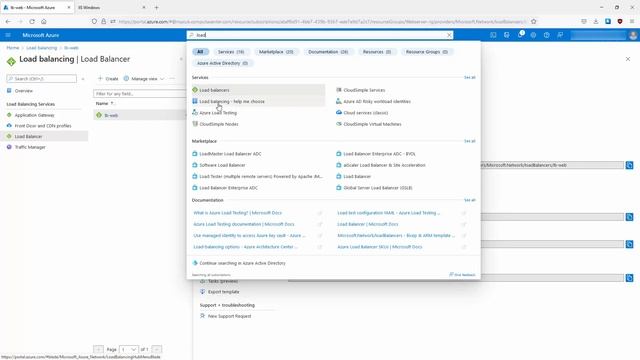640x360 pixels.
Task: Open Directories and subscriptions filter icon
Action: (507, 35)
